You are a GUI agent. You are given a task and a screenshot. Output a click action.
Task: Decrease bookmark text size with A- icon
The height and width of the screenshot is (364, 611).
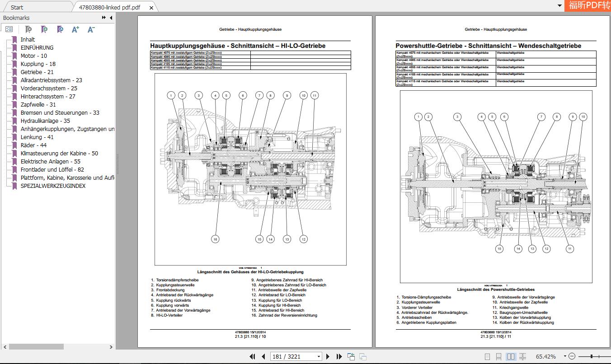92,29
